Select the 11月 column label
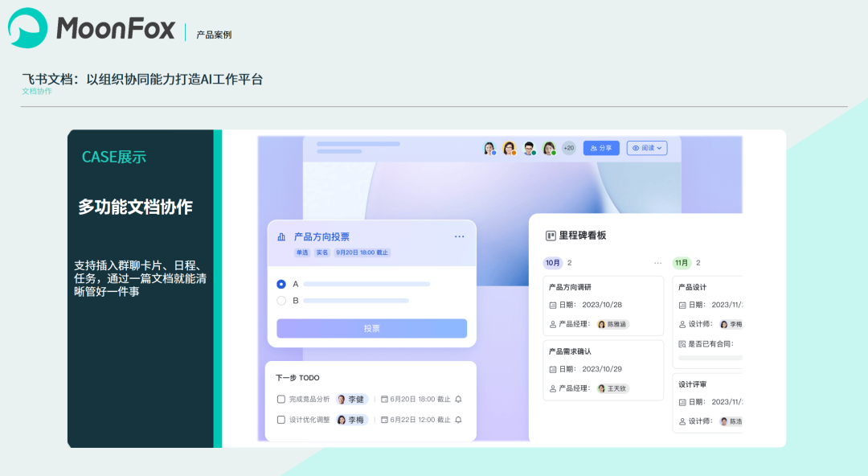The image size is (868, 476). tap(682, 263)
